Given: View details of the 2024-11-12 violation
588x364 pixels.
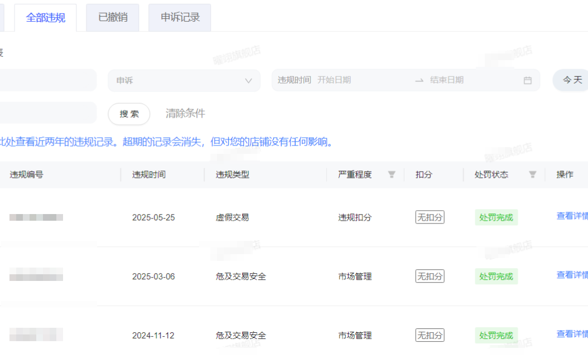Looking at the screenshot, I should click(572, 334).
